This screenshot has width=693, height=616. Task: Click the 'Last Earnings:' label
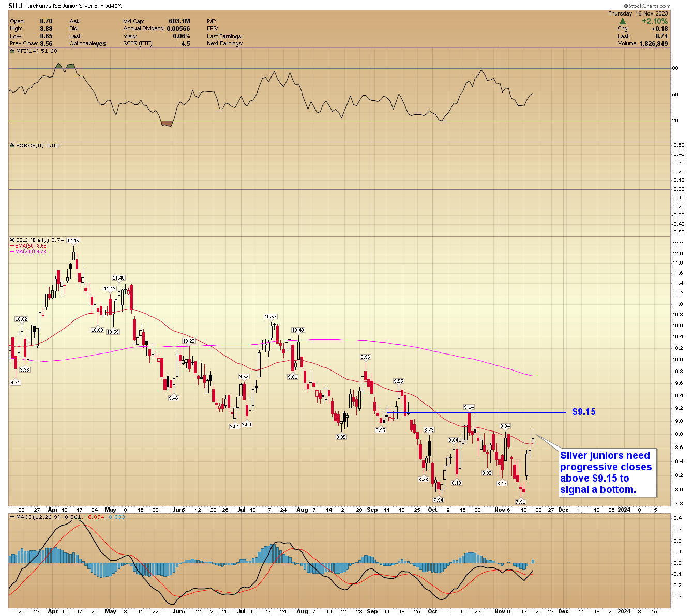click(x=224, y=36)
